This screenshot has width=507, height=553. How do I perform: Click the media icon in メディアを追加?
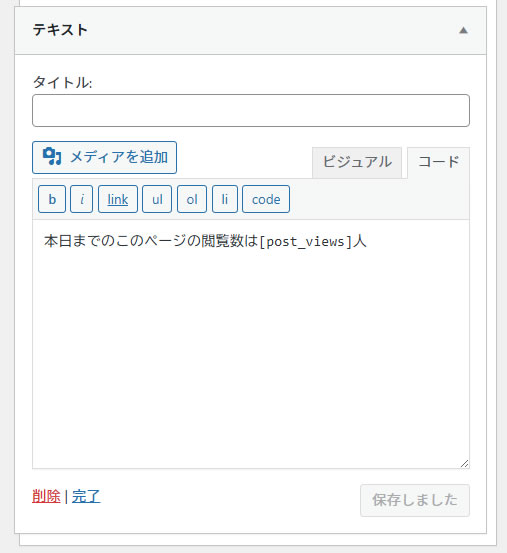52,157
